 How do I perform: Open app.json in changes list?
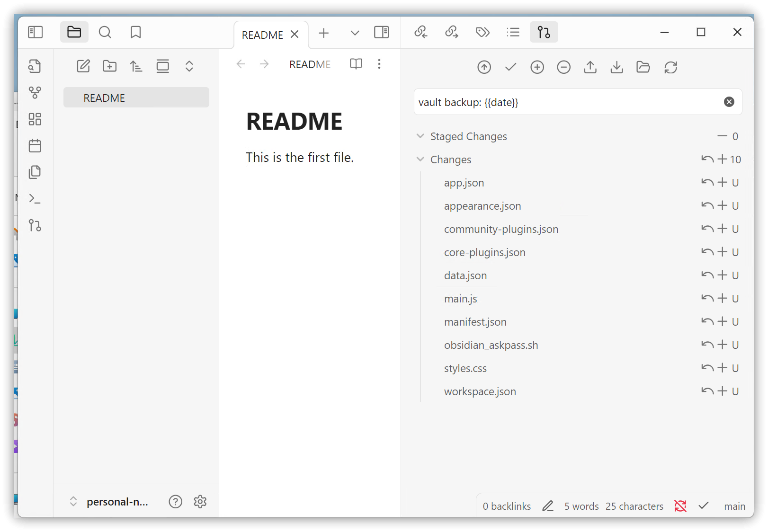pos(464,183)
